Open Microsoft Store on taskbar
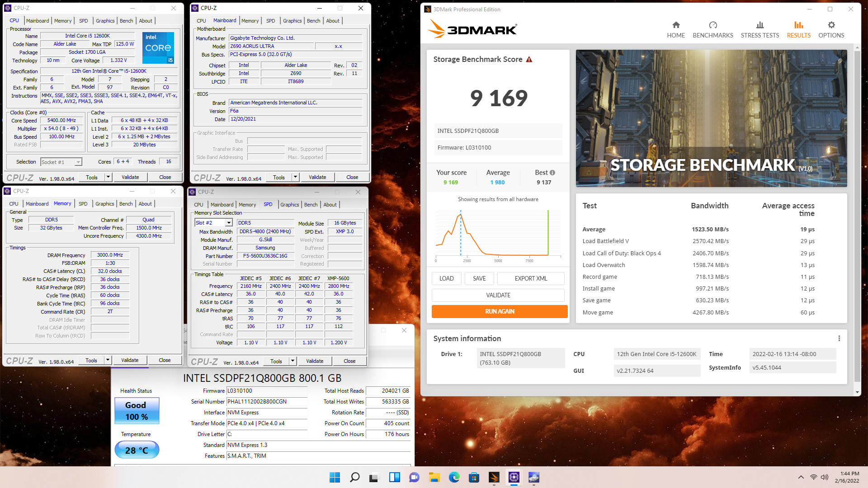The width and height of the screenshot is (868, 488). tap(474, 477)
